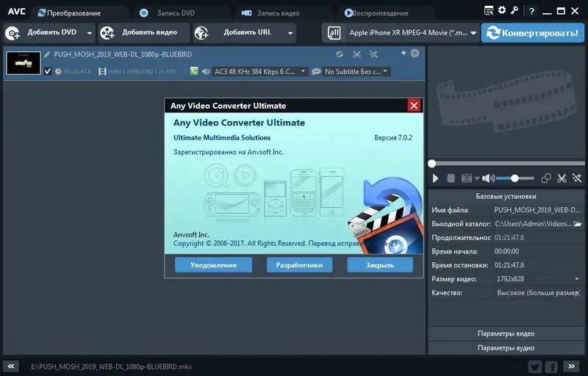
Task: Click the Разработчики button in the dialog
Action: tap(299, 265)
